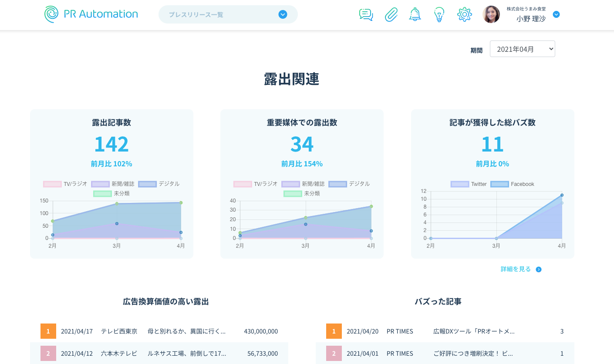Click the April data point in buzz chart
Screen dimensions: 614x364
pos(562,195)
